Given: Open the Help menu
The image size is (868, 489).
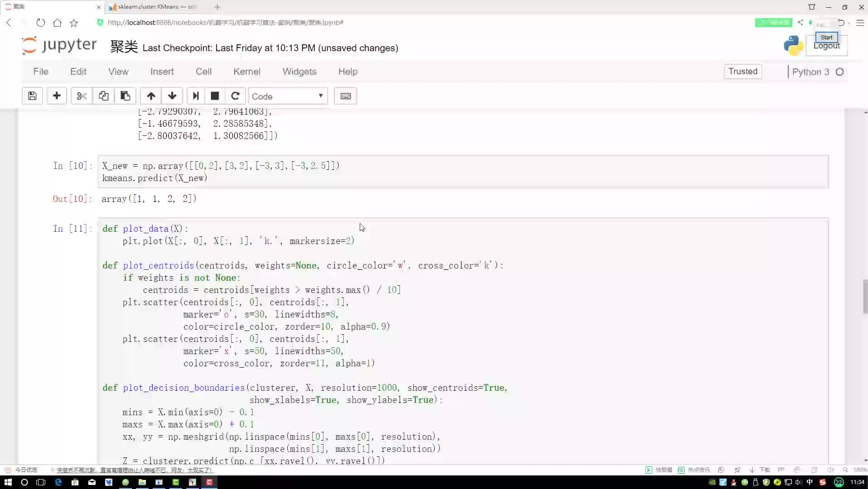Looking at the screenshot, I should 347,72.
